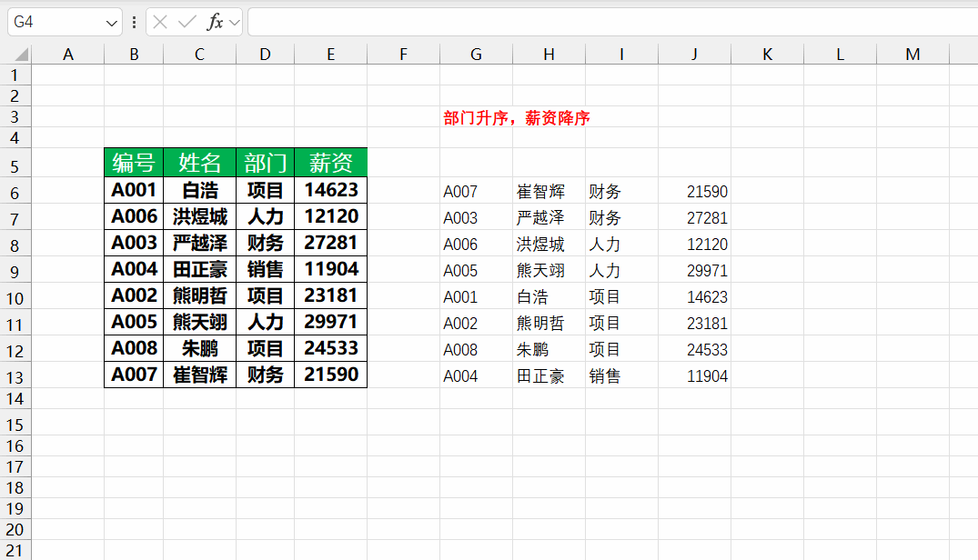Click the three-dot handle beside the Name Box
This screenshot has height=560, width=978.
click(x=134, y=23)
